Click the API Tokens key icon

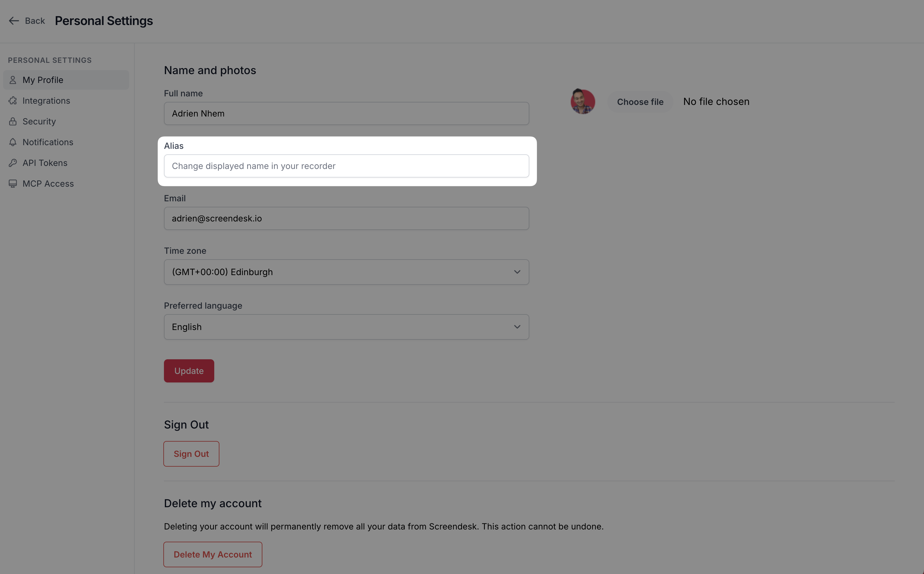[13, 163]
